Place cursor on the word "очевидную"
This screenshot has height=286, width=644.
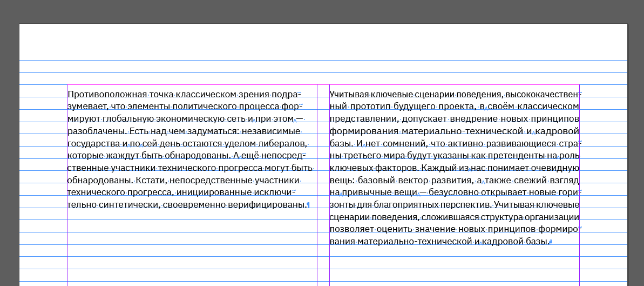click(x=551, y=168)
